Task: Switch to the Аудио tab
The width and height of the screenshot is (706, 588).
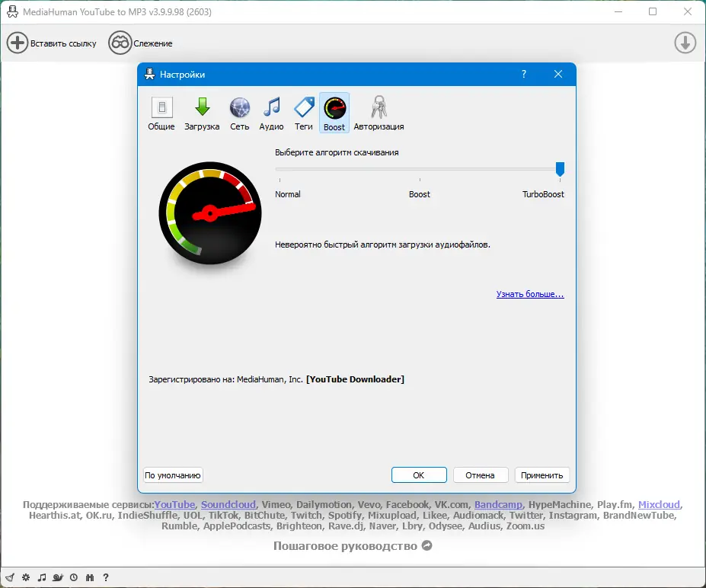Action: (x=271, y=113)
